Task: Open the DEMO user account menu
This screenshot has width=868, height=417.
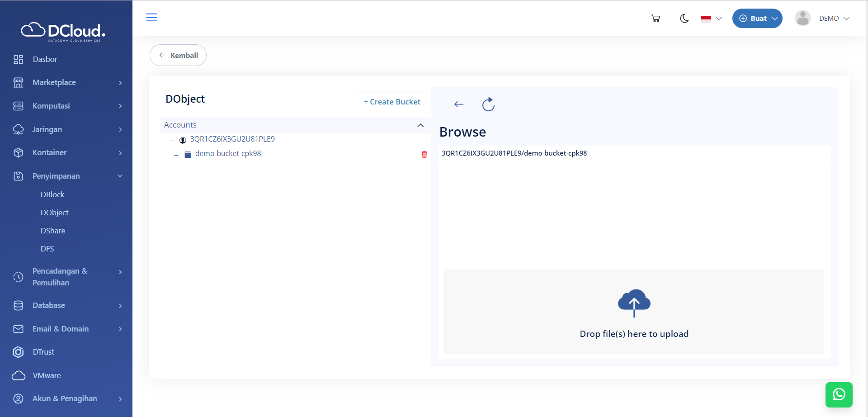Action: [x=822, y=19]
